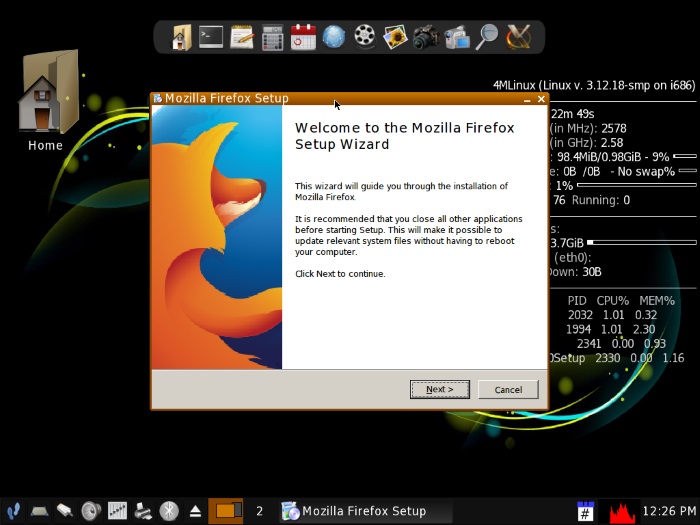Open the magnifying glass search tool
The image size is (700, 525).
point(487,37)
